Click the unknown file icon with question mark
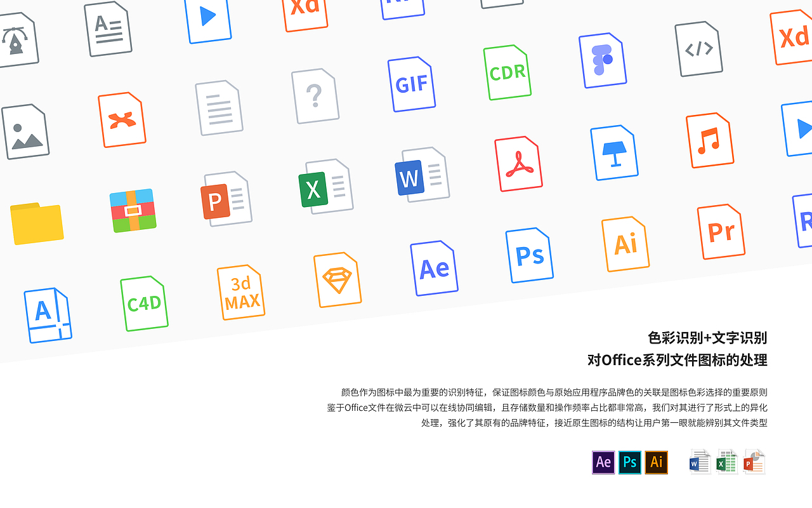 [x=315, y=96]
